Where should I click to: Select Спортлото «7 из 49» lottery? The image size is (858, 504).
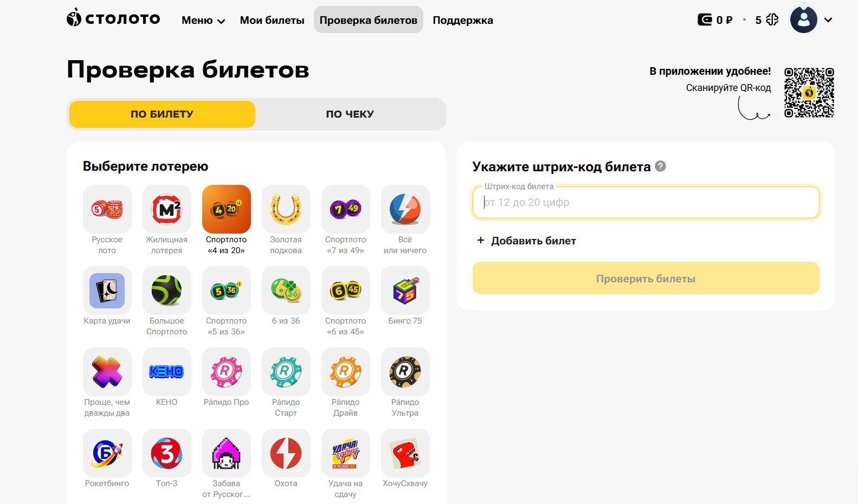point(345,209)
